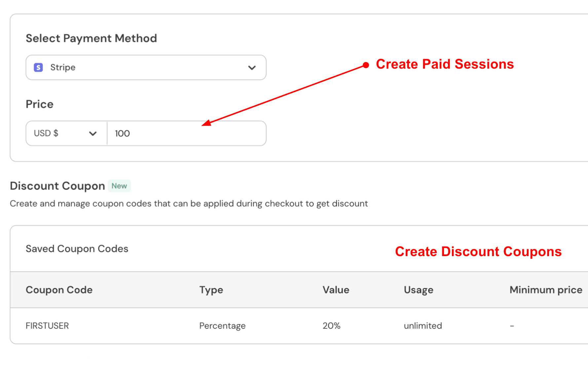
Task: Click the New badge beside Discount Coupon
Action: point(119,186)
